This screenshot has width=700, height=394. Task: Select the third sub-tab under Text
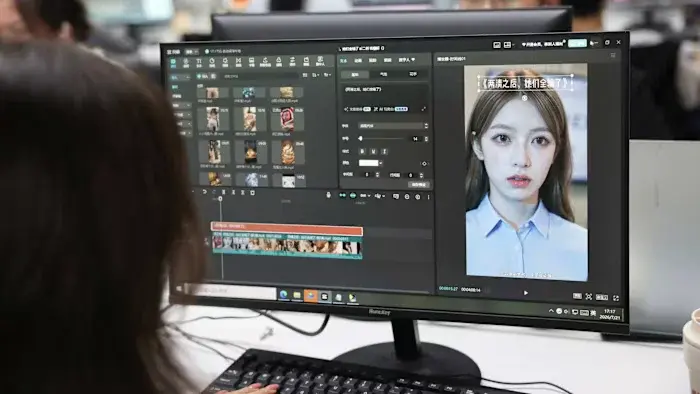click(x=413, y=74)
